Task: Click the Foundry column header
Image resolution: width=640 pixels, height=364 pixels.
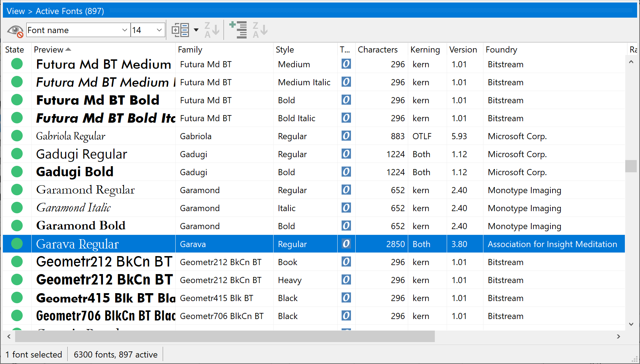Action: (555, 50)
